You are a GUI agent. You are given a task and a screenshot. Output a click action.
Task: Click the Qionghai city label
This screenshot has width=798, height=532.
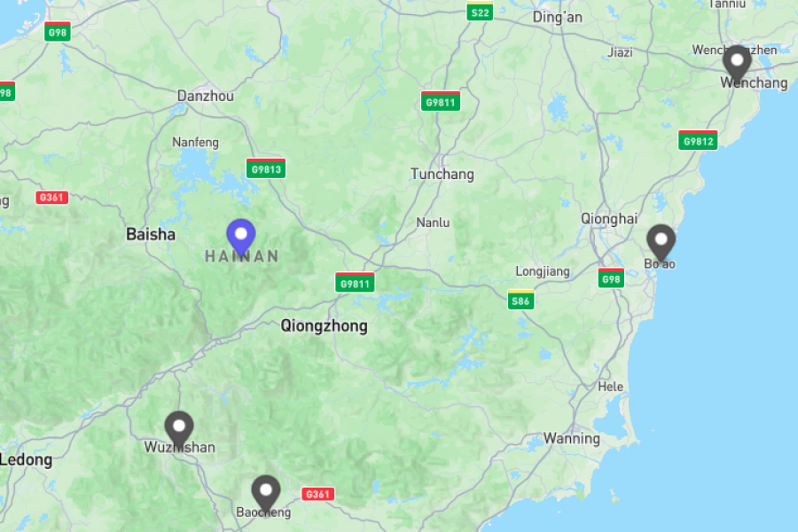tap(609, 219)
